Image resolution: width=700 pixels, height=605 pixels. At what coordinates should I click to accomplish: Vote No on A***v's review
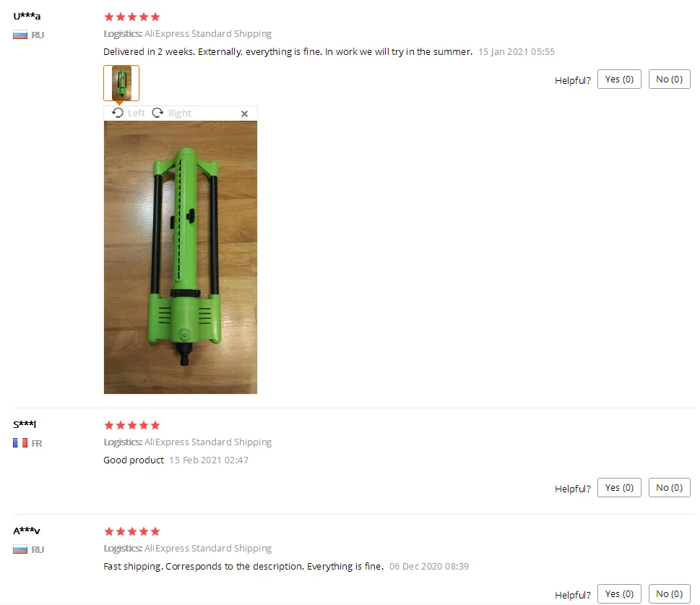[x=669, y=594]
